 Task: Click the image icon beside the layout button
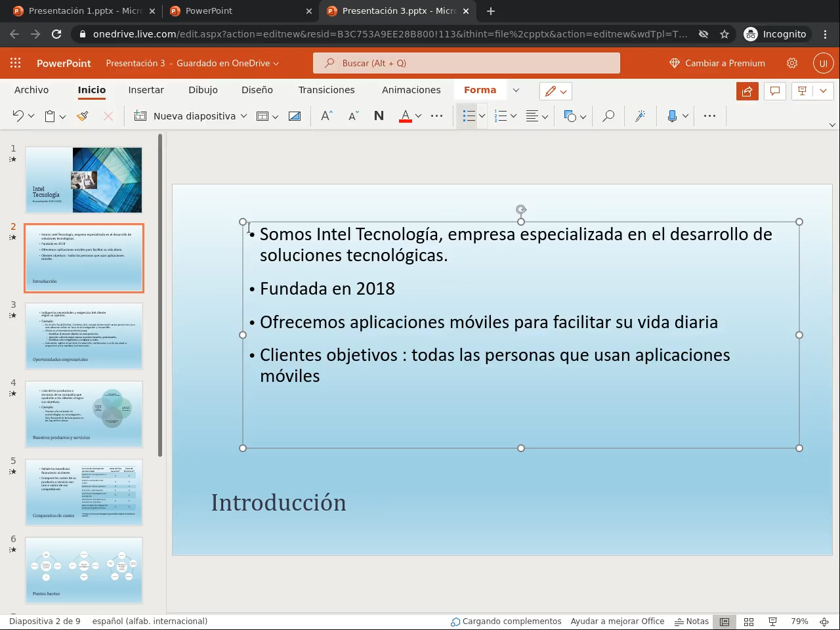point(295,116)
